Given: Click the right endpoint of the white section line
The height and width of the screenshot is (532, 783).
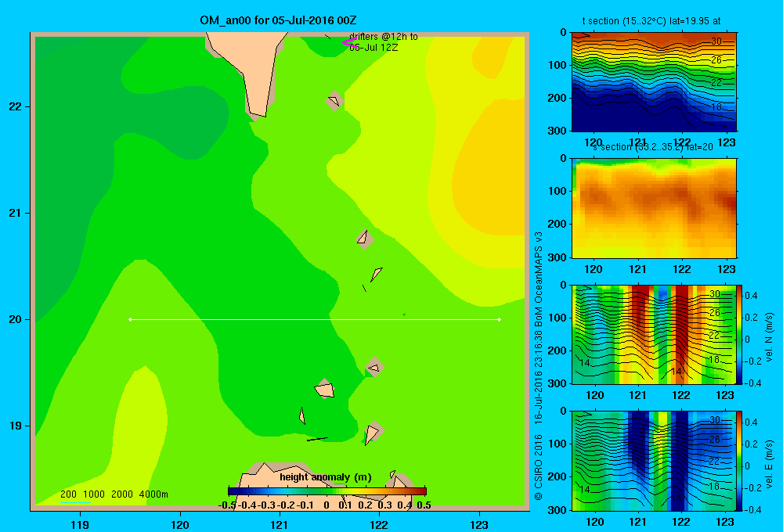Looking at the screenshot, I should tap(500, 319).
